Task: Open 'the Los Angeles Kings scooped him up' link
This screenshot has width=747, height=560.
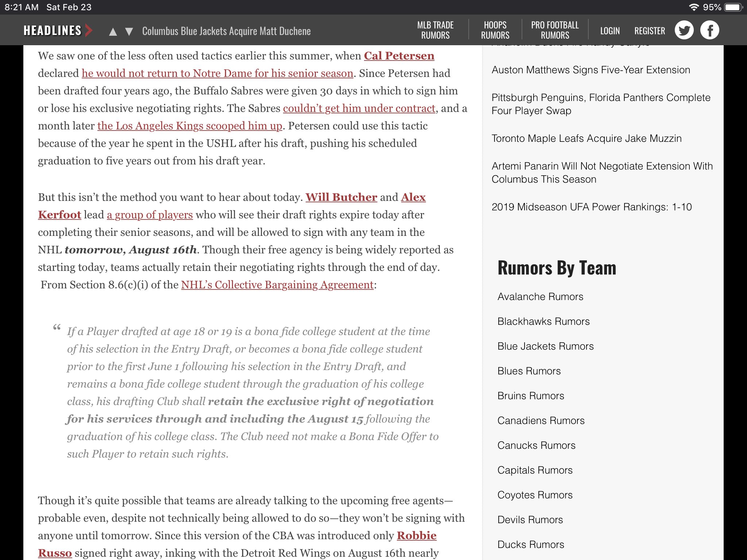Action: [x=190, y=126]
